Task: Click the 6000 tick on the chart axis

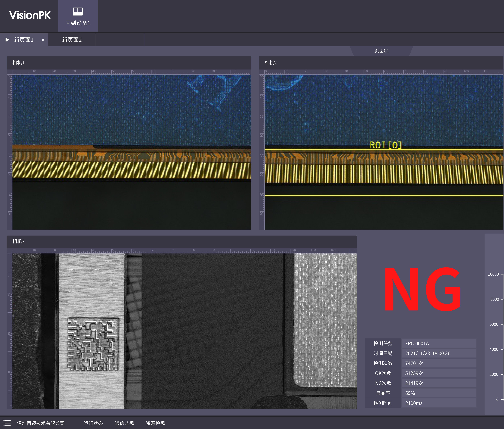Action: click(494, 324)
